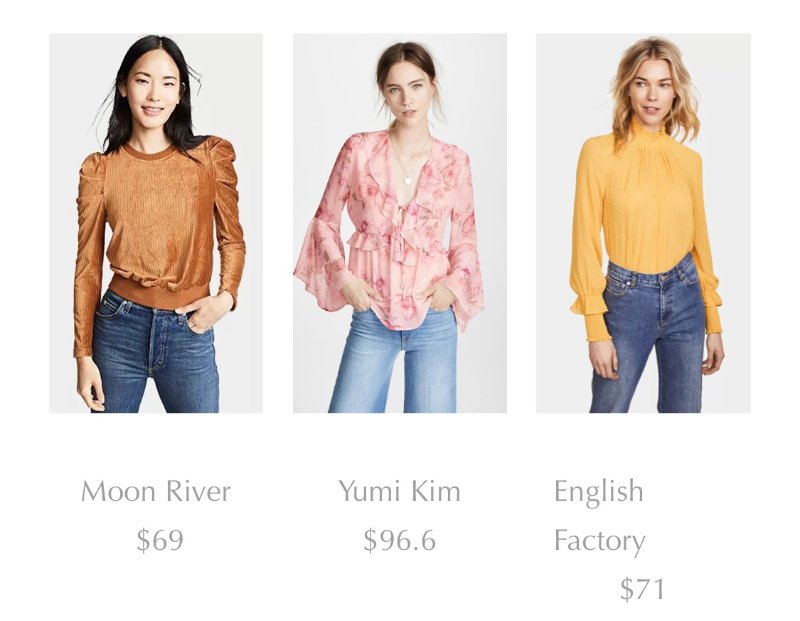The height and width of the screenshot is (621, 800).
Task: Select the $71 price text
Action: click(x=642, y=589)
